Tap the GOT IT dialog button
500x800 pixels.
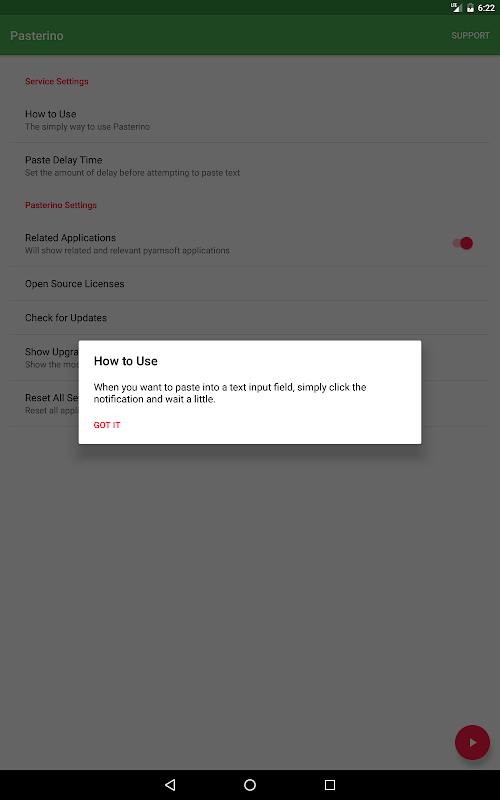coord(107,425)
